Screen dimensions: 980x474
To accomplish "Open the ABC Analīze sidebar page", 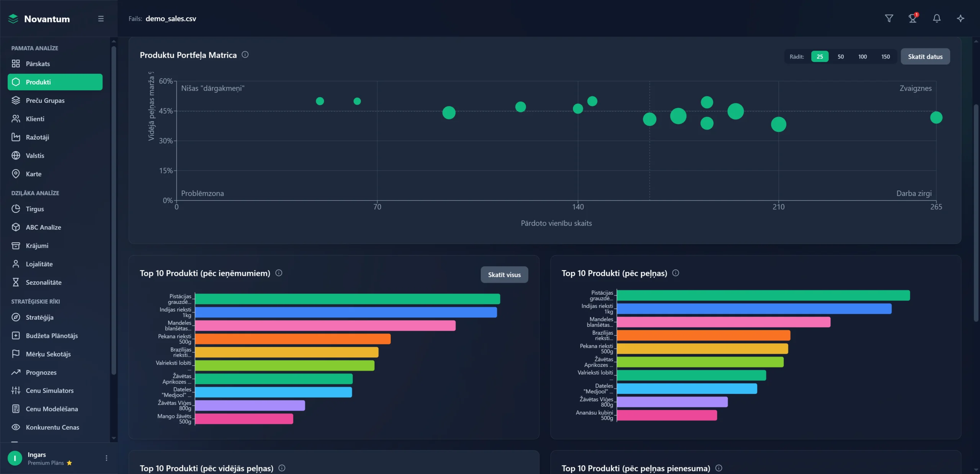I will pos(43,227).
